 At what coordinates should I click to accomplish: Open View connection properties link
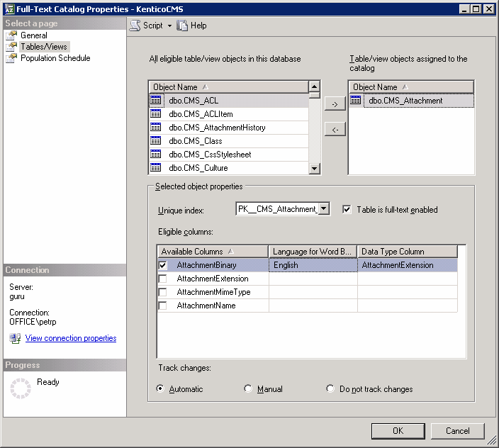71,338
